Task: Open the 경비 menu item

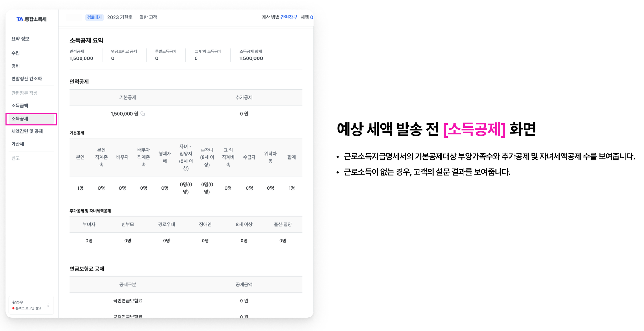Action: click(16, 66)
